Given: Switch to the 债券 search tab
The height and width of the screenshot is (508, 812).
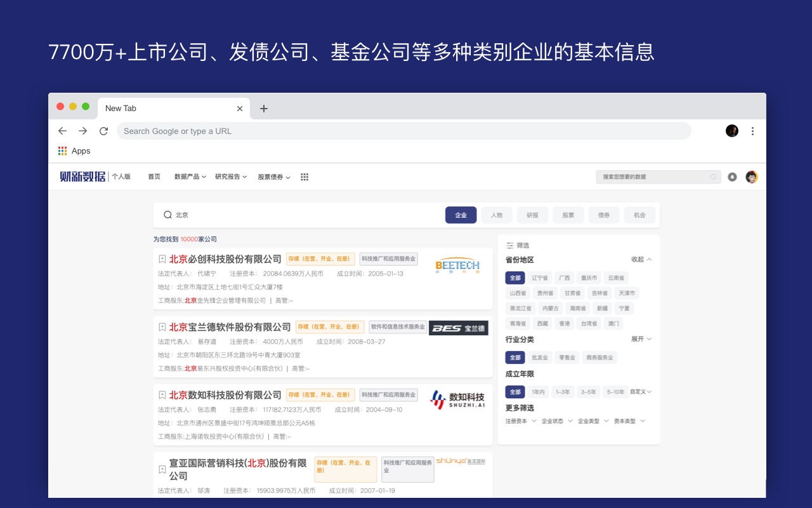Looking at the screenshot, I should 604,215.
